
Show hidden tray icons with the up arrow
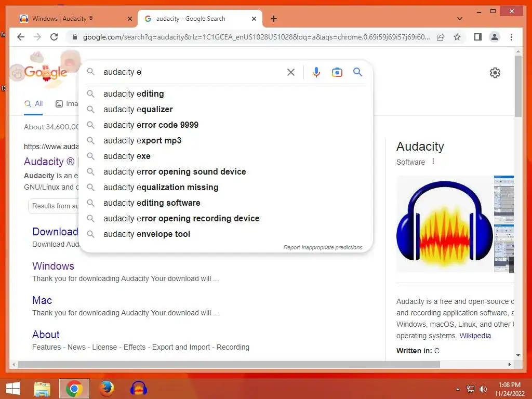tap(458, 389)
